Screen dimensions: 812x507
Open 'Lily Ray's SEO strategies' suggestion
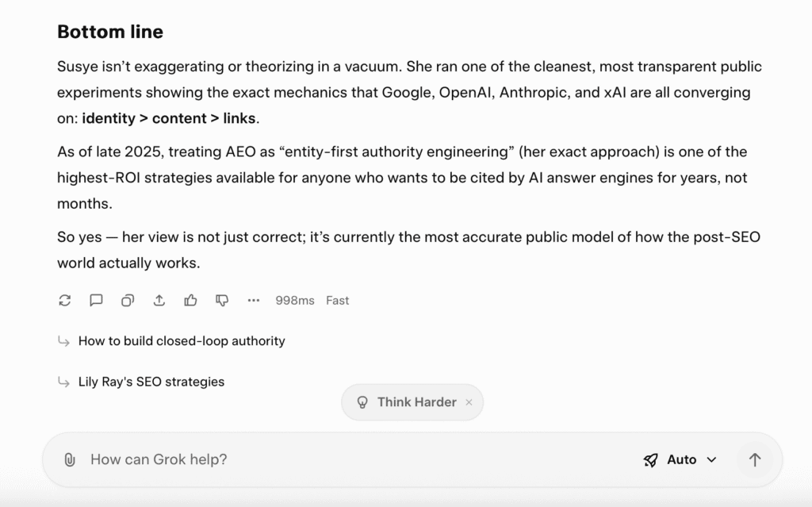[x=151, y=382]
